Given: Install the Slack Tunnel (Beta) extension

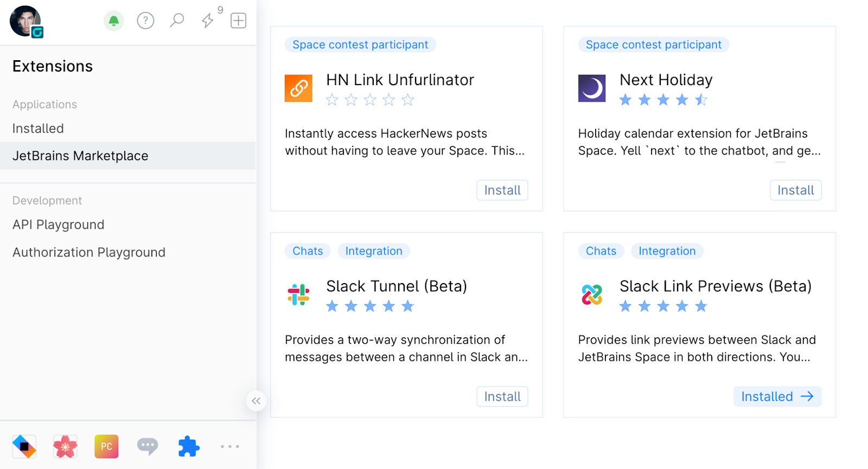Looking at the screenshot, I should [x=502, y=397].
